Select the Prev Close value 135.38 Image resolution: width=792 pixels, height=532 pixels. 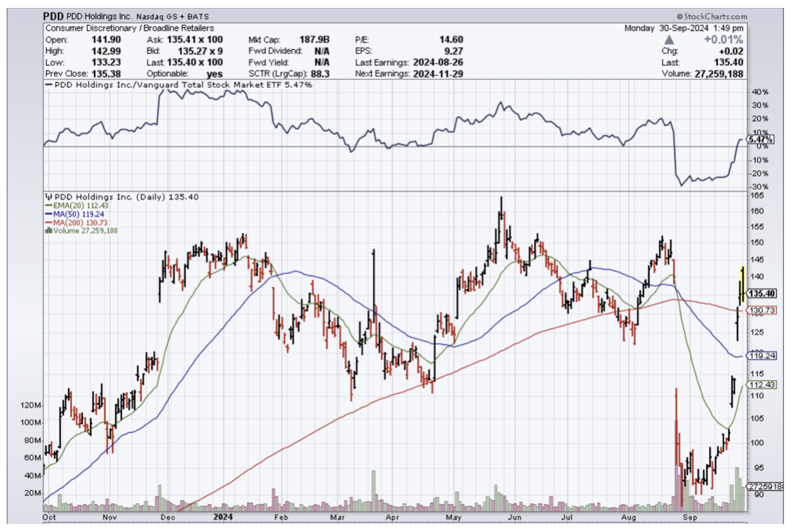click(x=106, y=74)
